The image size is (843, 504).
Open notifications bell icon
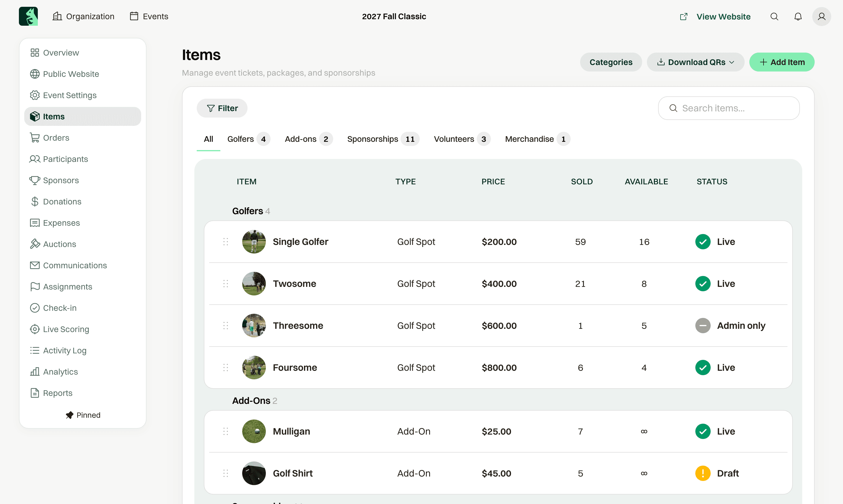[x=798, y=17]
